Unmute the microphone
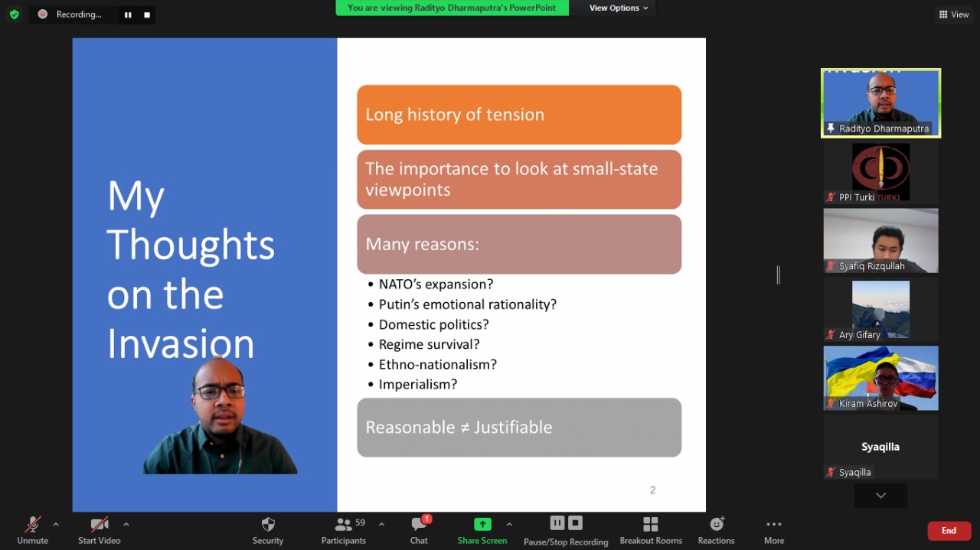980x550 pixels. 32,530
